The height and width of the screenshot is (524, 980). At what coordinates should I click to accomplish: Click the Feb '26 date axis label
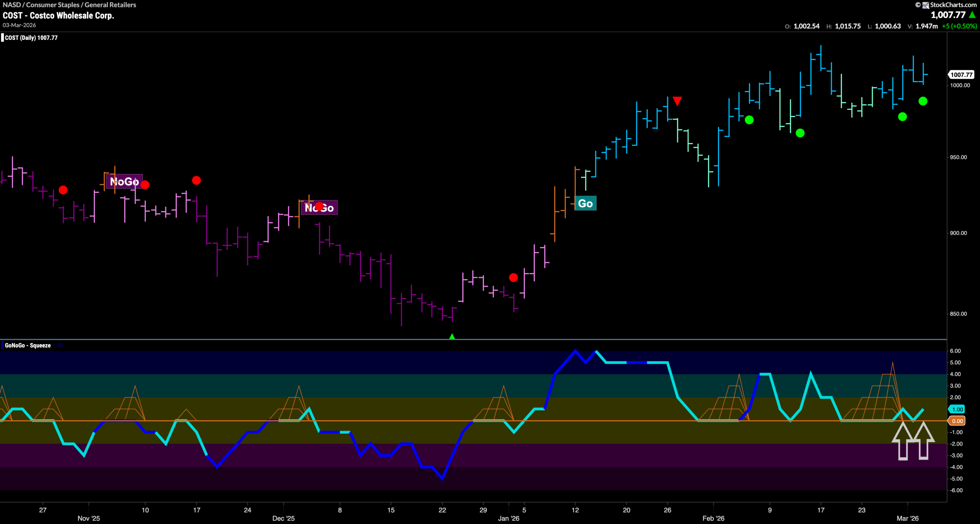coord(713,518)
